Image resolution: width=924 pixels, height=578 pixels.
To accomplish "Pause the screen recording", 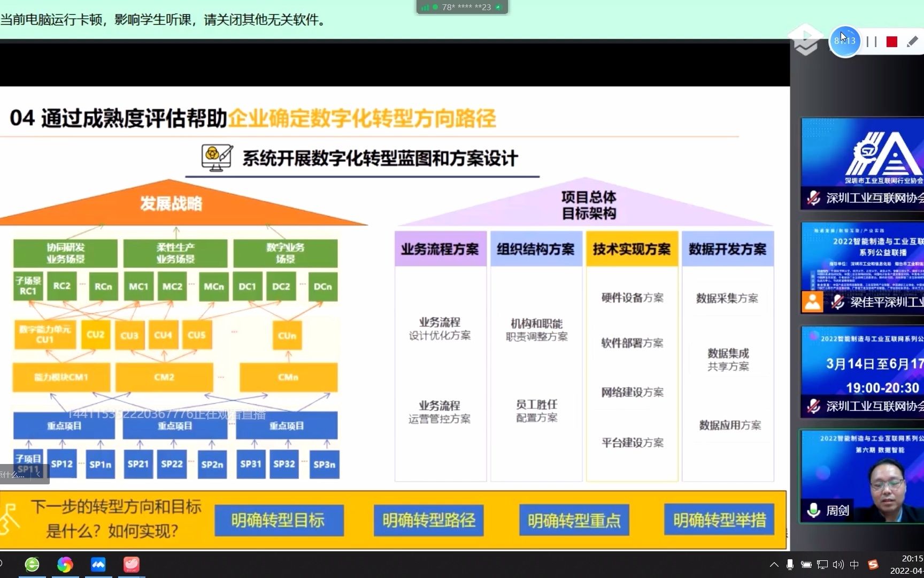I will [872, 41].
